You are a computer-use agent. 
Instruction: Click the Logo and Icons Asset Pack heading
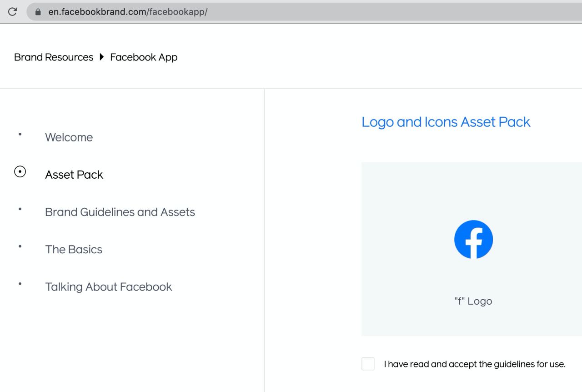[446, 122]
